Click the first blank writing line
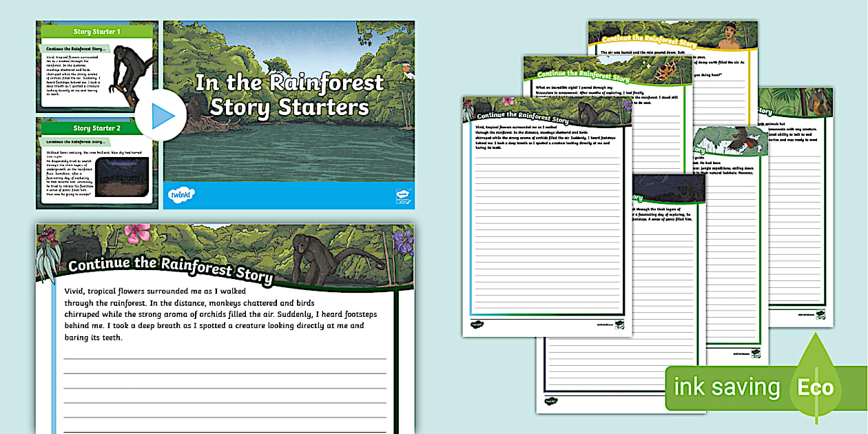 [225, 358]
